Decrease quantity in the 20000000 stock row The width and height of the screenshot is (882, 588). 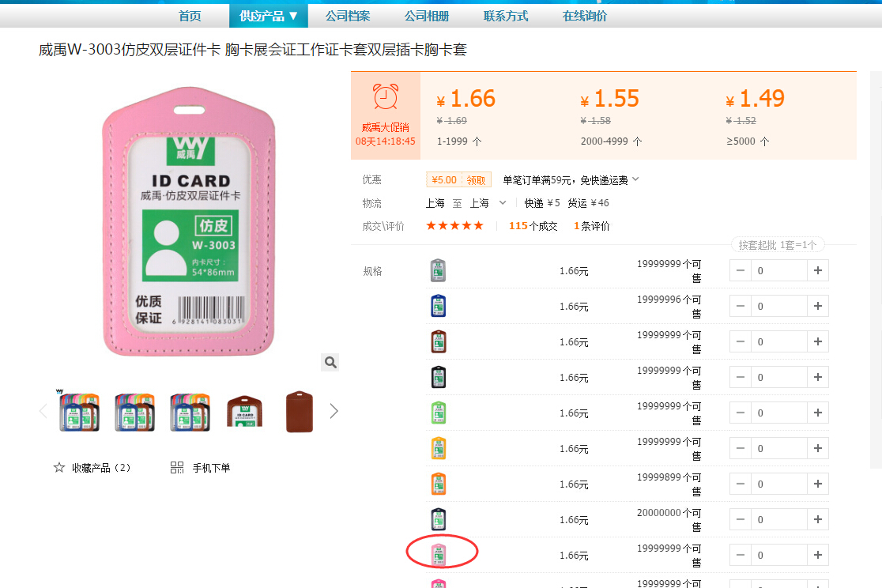click(741, 519)
